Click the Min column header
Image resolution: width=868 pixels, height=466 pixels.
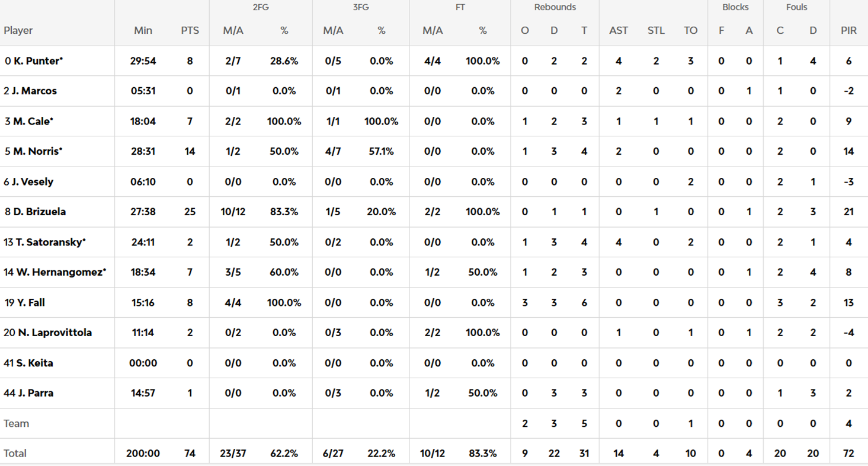143,31
